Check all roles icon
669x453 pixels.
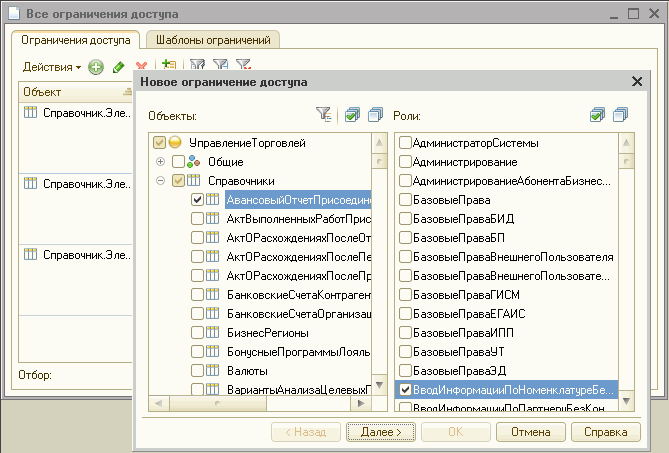click(x=597, y=115)
